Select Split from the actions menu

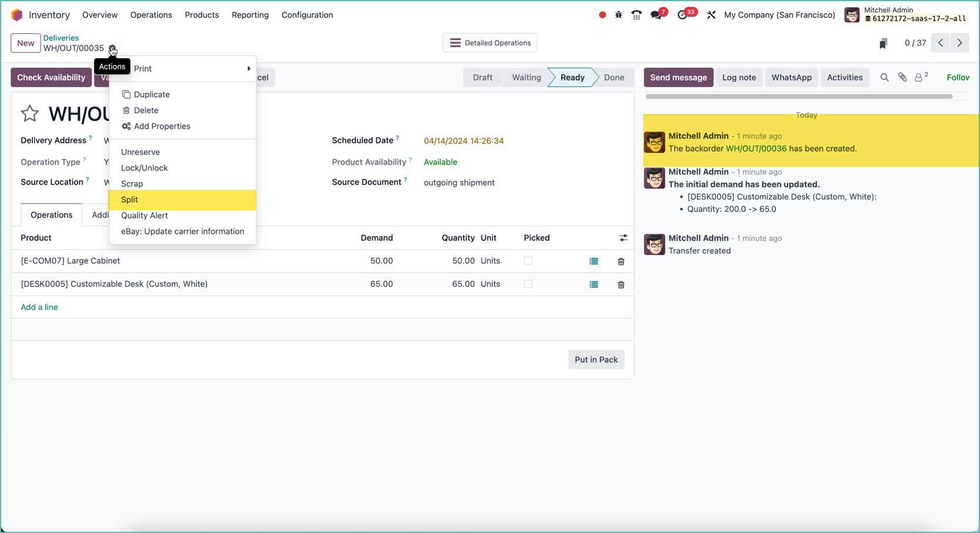click(x=129, y=200)
